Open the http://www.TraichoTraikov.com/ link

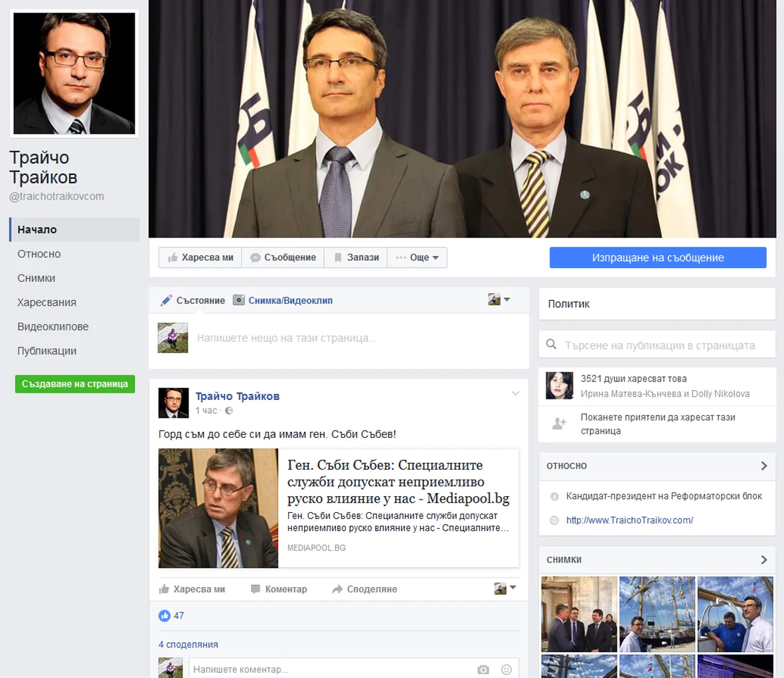pos(629,520)
